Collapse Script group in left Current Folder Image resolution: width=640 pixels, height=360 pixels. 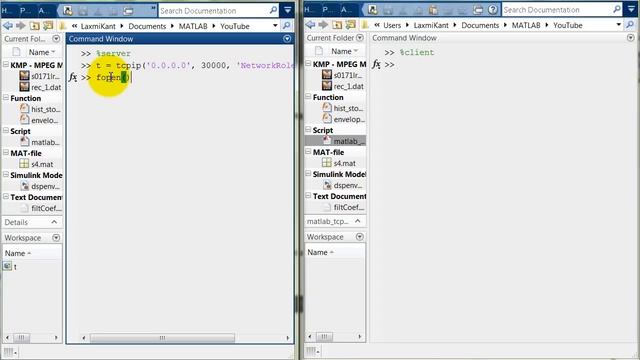6,131
